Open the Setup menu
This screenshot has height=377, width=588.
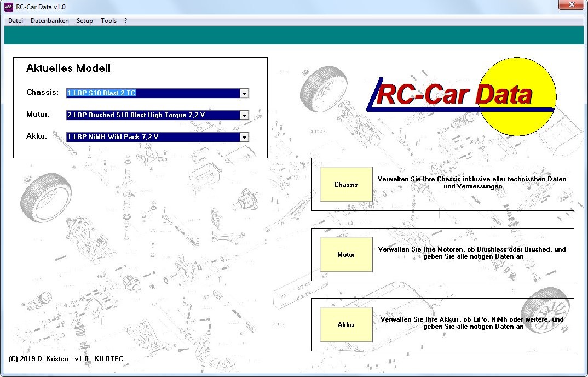(x=84, y=21)
